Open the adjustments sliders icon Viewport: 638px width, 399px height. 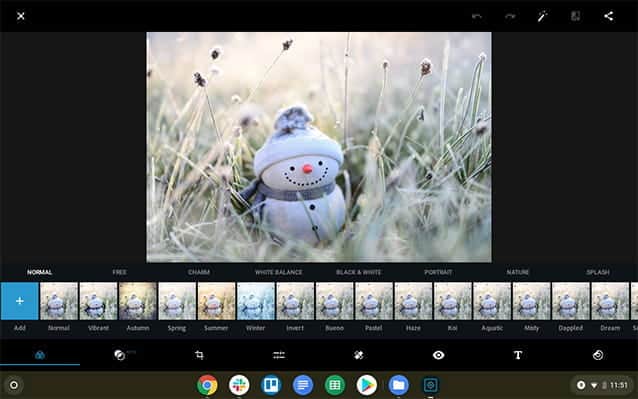point(279,355)
